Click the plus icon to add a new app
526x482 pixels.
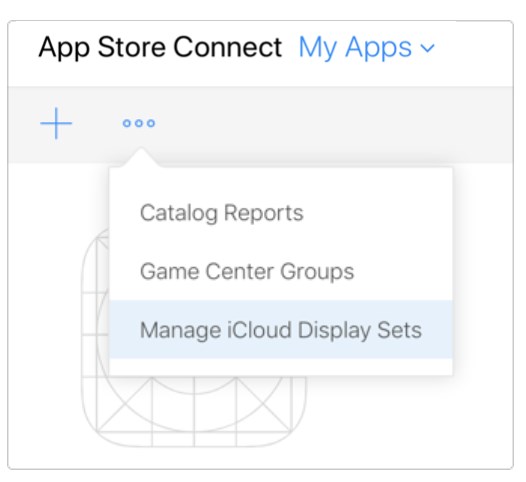[x=56, y=123]
